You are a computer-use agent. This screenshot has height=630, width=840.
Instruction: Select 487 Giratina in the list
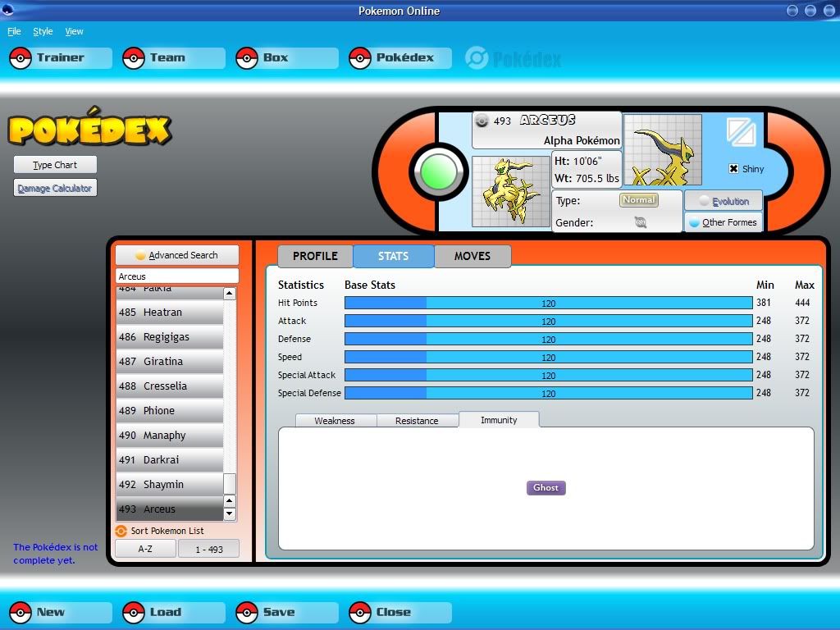pyautogui.click(x=169, y=362)
